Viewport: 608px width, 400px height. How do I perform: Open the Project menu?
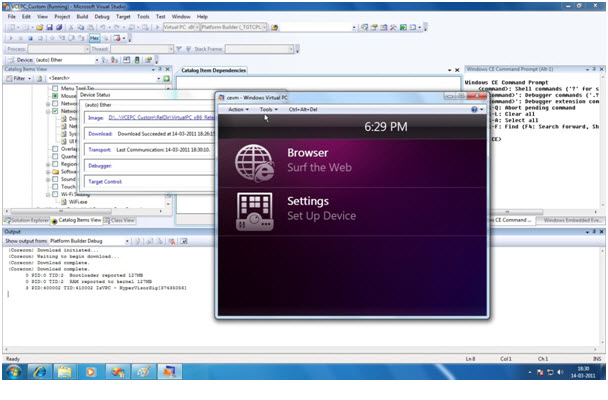[62, 17]
